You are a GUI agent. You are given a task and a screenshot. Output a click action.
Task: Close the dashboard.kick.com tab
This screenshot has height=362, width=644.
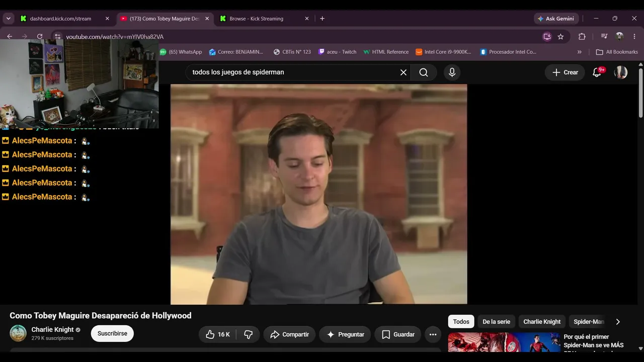107,19
